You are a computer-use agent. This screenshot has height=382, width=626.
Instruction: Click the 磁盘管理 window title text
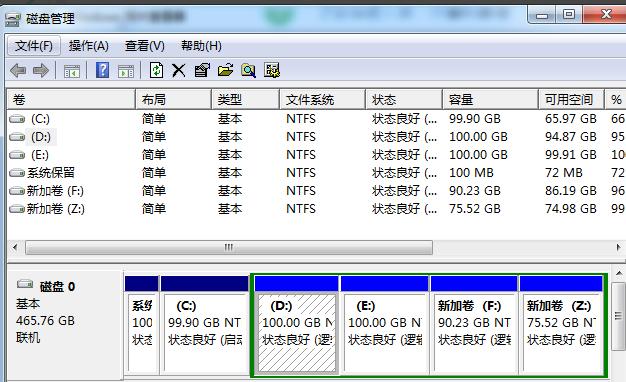click(50, 19)
